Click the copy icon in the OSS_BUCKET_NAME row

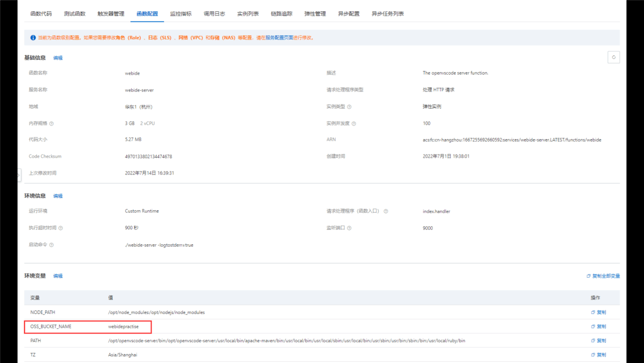click(593, 327)
